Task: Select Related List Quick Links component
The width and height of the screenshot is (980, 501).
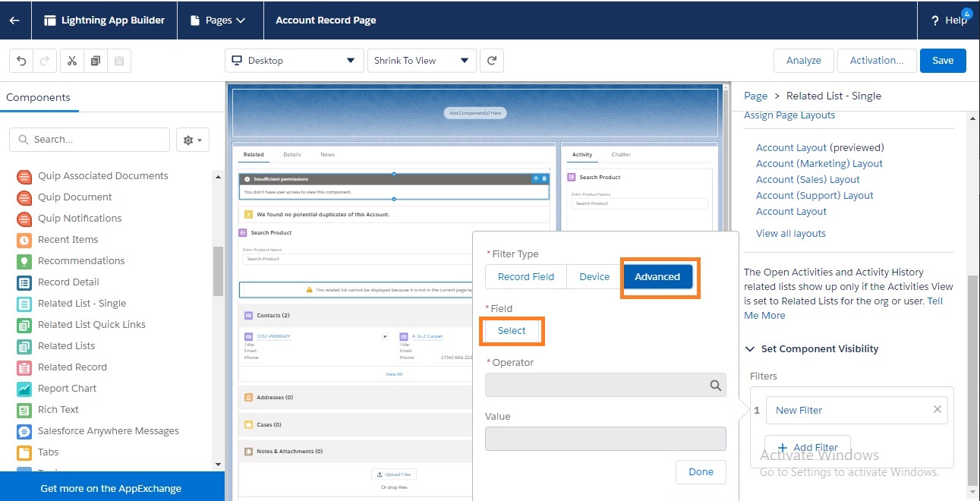Action: tap(91, 324)
